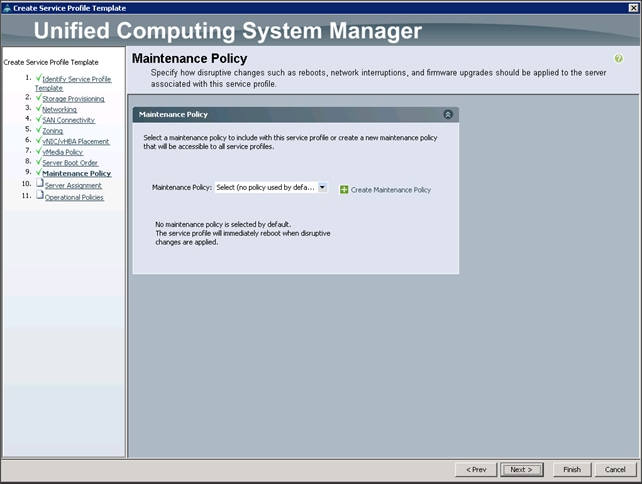Screen dimensions: 642x484
Task: Click the Next > button
Action: tap(521, 469)
